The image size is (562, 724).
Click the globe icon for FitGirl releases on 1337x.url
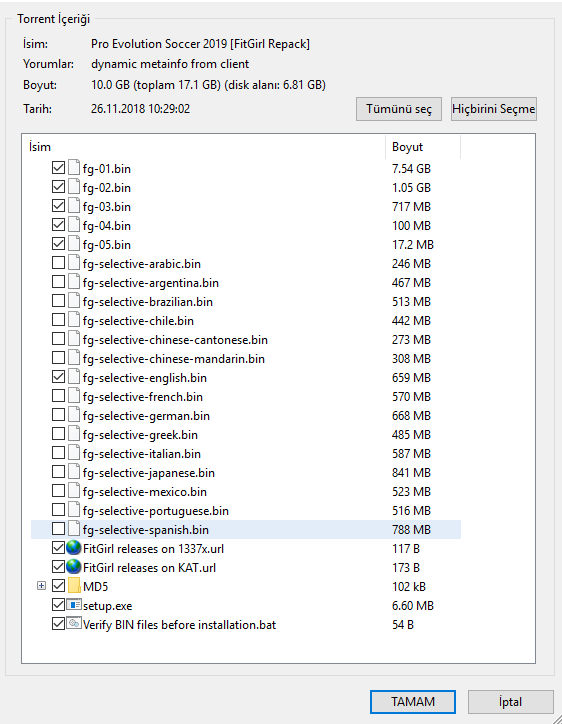click(x=74, y=548)
